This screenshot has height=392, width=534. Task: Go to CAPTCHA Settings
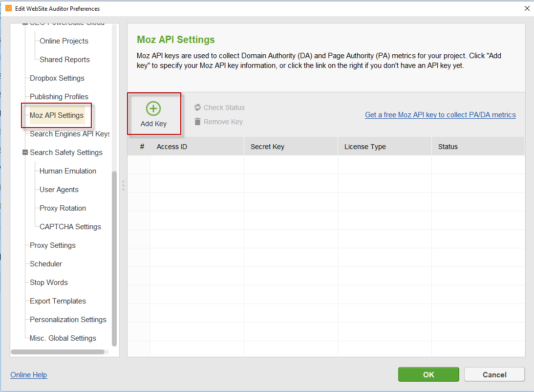point(70,227)
